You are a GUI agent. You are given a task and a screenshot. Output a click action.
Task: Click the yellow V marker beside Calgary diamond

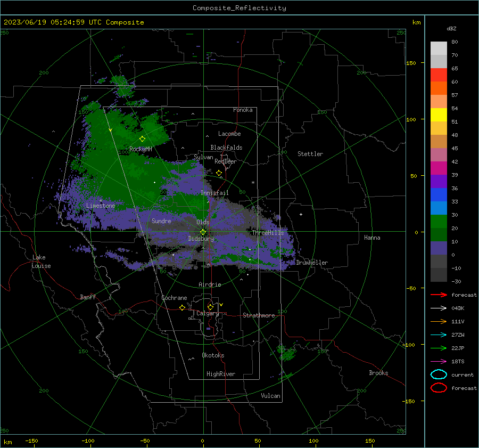221,305
